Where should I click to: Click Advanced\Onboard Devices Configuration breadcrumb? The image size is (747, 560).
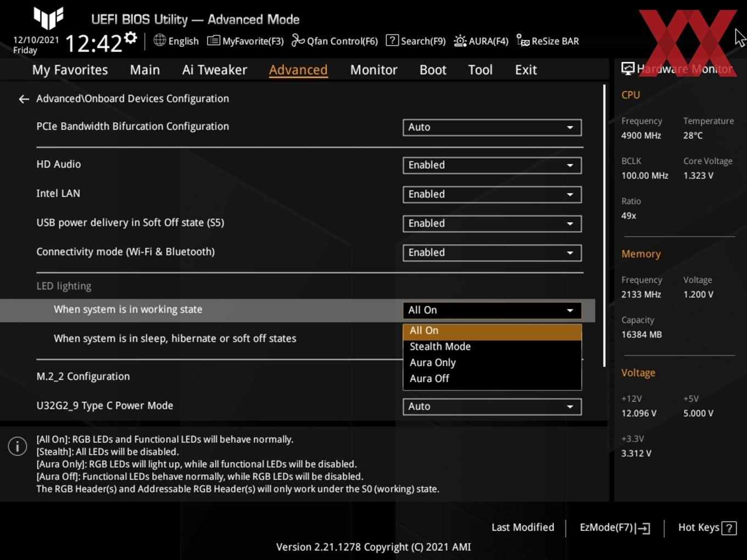point(132,99)
